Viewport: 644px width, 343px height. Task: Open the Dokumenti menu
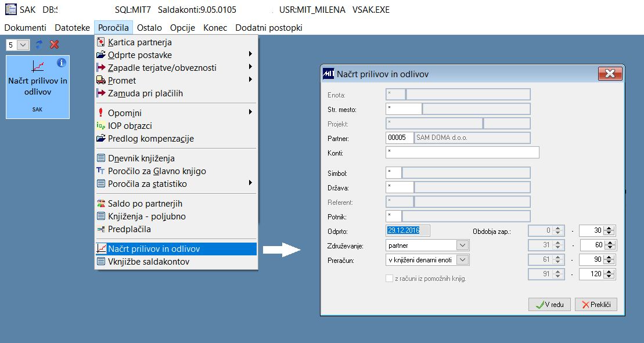pyautogui.click(x=25, y=27)
